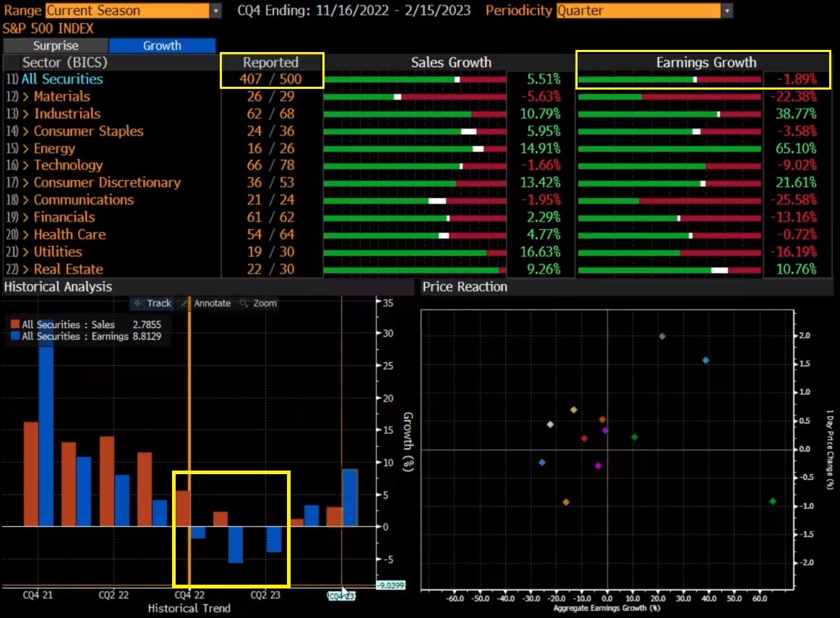Open the Industrials sector link
The width and height of the screenshot is (840, 618).
(x=67, y=113)
